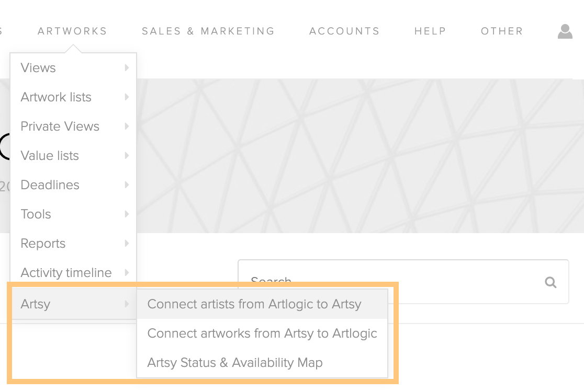Click the user account profile icon

click(x=565, y=31)
